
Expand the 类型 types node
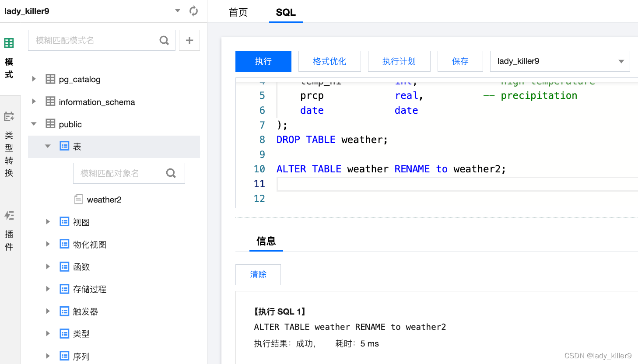point(48,333)
